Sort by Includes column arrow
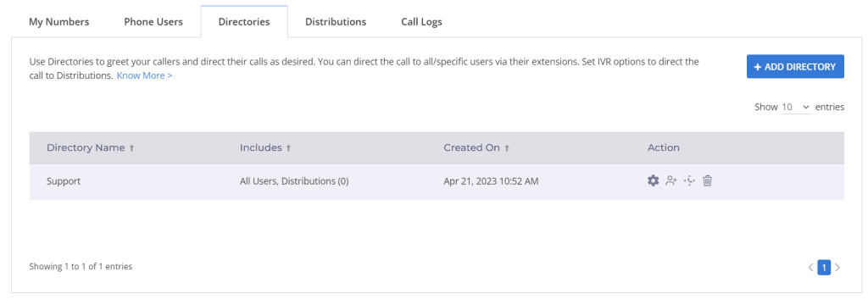 tap(288, 148)
